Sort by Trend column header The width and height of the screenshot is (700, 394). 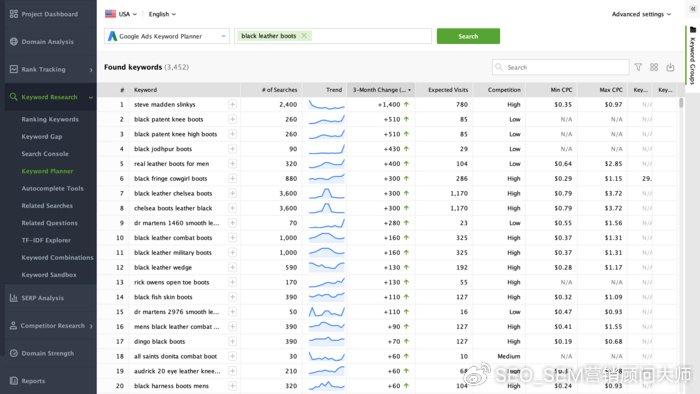click(x=325, y=90)
